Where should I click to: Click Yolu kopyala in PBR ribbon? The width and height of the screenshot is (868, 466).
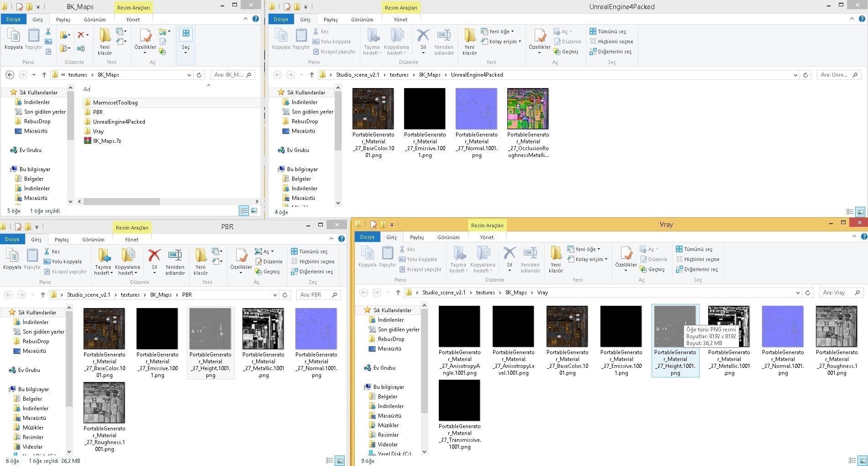pyautogui.click(x=63, y=262)
